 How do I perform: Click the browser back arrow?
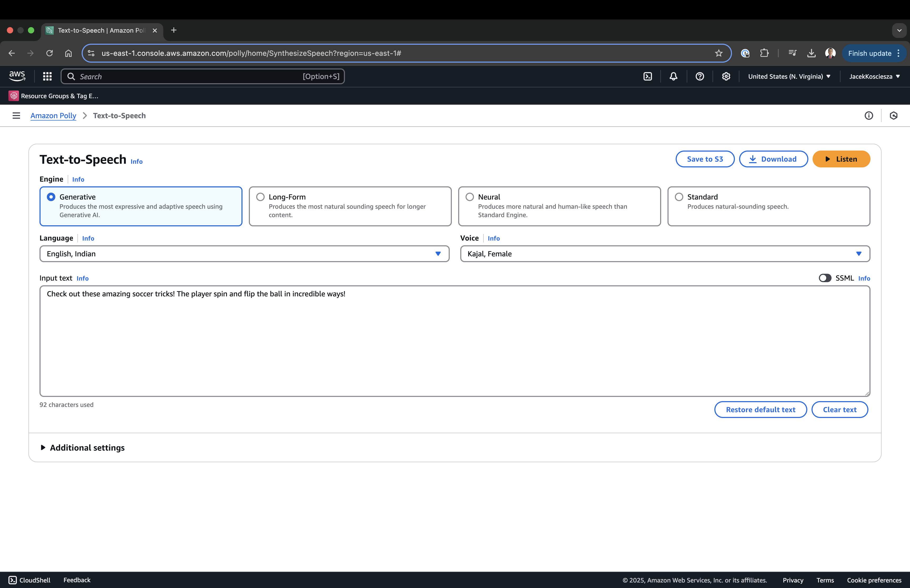click(x=12, y=53)
